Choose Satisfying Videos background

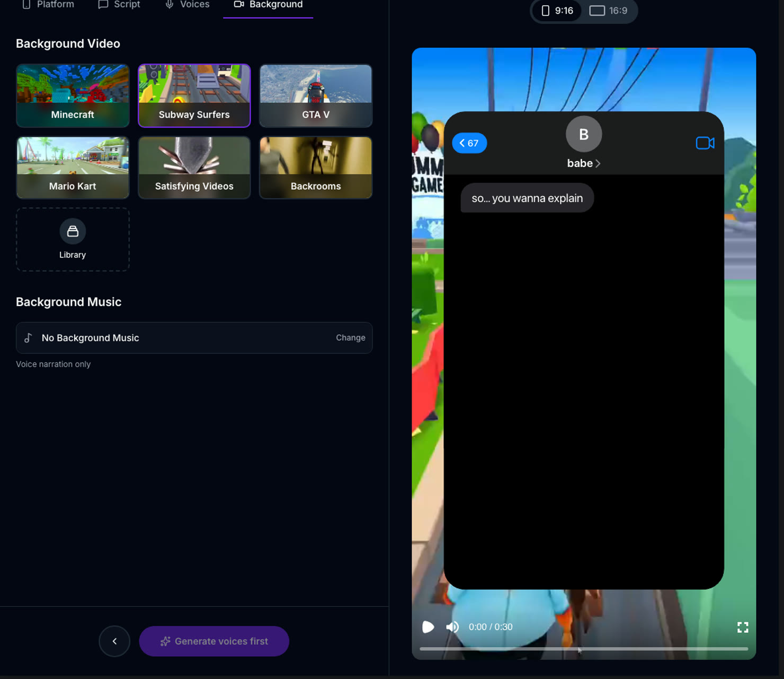pyautogui.click(x=194, y=167)
